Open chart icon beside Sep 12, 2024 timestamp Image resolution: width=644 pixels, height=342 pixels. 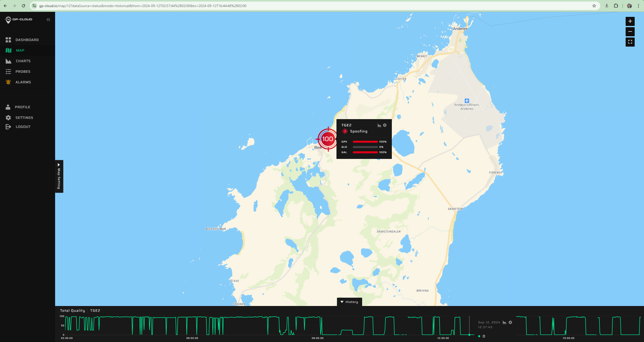pyautogui.click(x=504, y=322)
